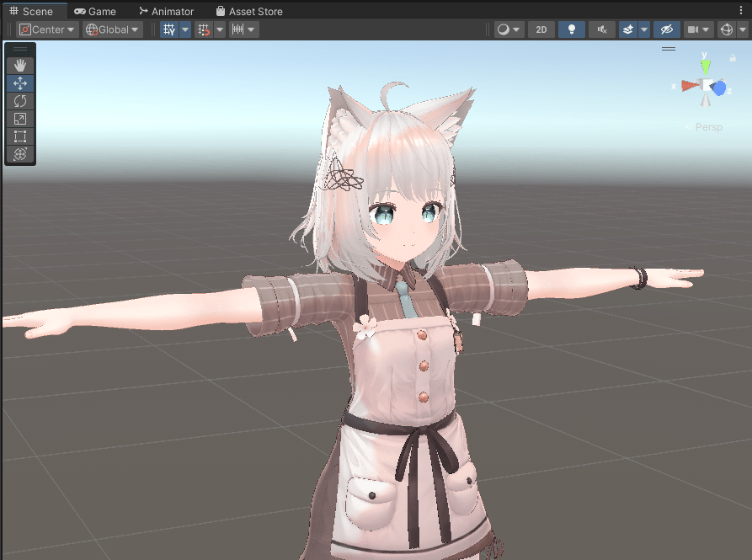The height and width of the screenshot is (560, 752).
Task: Open the Asset Store
Action: point(249,11)
